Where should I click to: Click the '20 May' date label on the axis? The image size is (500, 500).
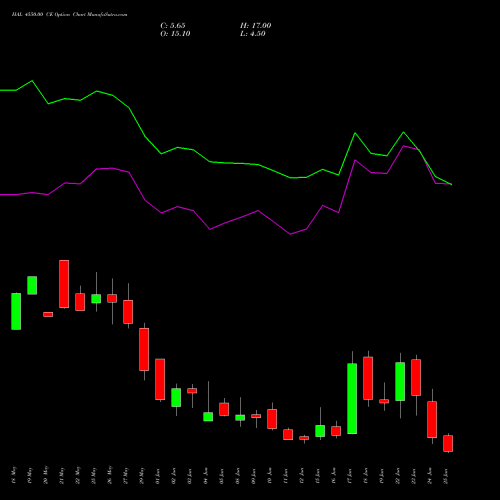tap(46, 476)
